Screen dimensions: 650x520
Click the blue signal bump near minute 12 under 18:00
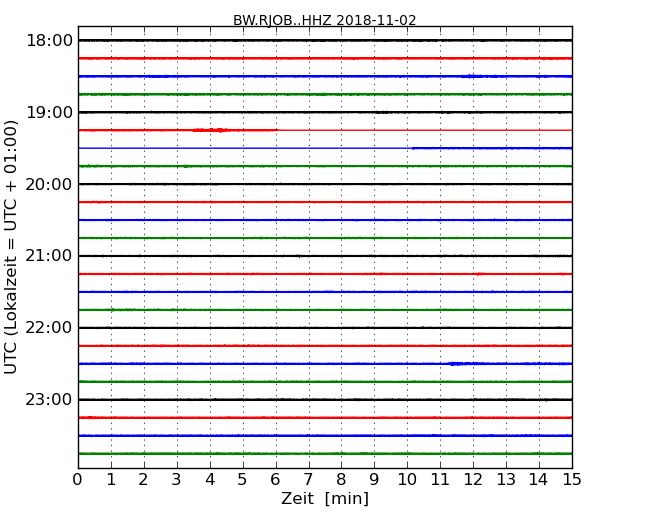(473, 76)
